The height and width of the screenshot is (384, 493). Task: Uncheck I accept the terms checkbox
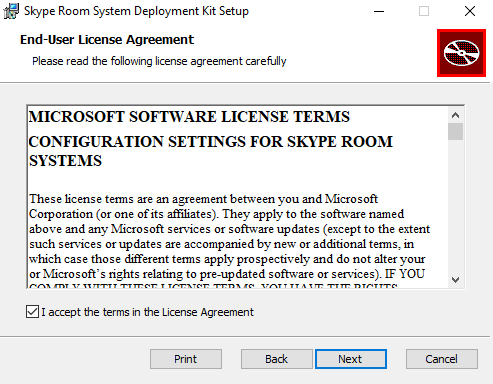[x=32, y=312]
